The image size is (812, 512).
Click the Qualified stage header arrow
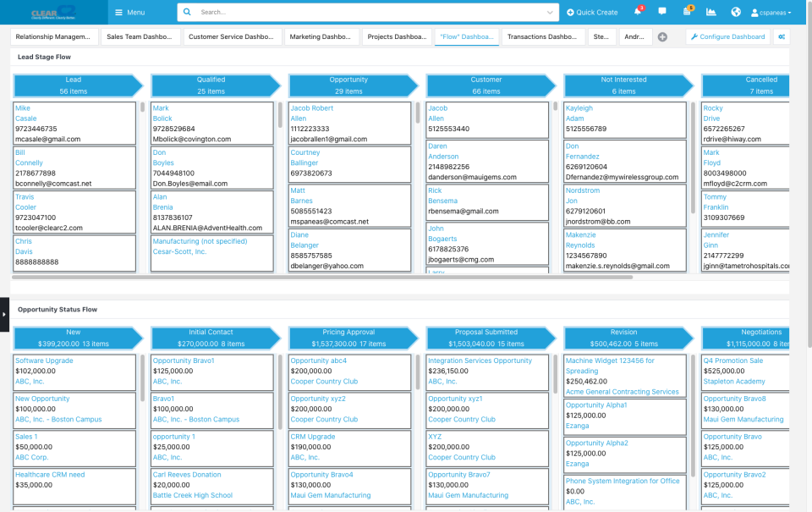point(216,85)
